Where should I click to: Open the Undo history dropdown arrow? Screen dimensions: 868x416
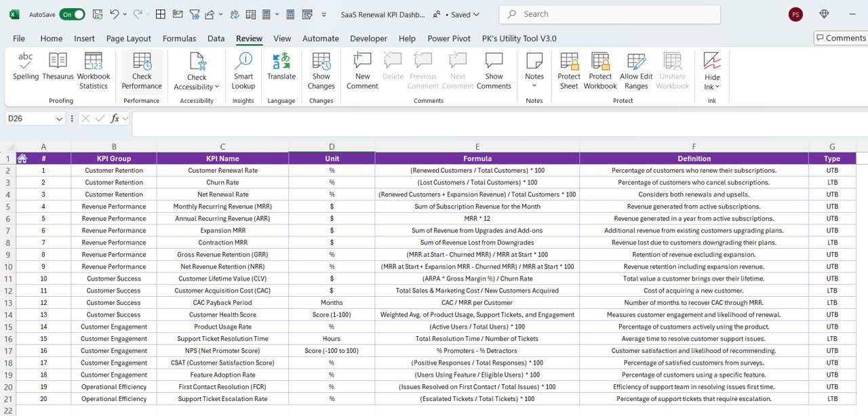125,14
